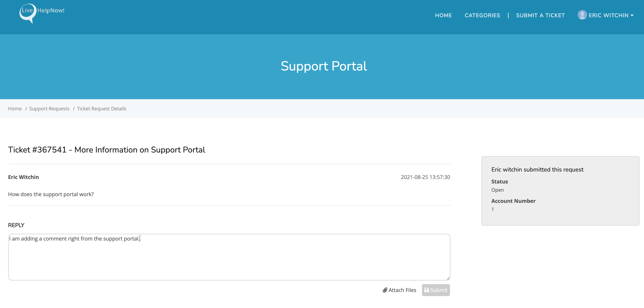Navigate to Support Requests breadcrumb
Screen dimensions: 644x308
(x=49, y=109)
